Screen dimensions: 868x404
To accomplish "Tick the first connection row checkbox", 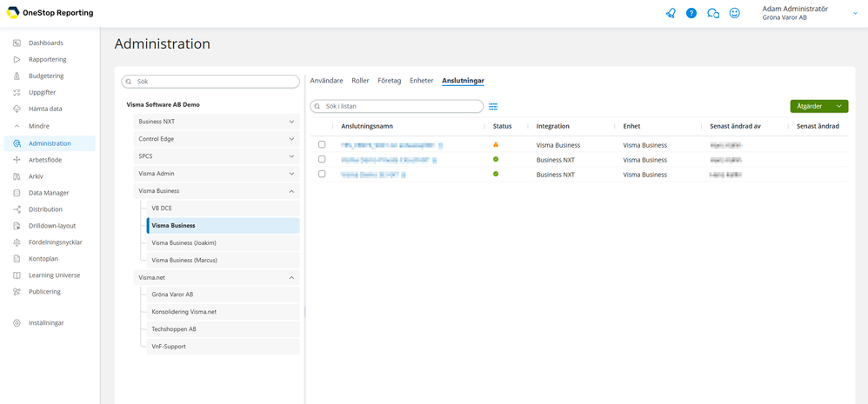I will pyautogui.click(x=322, y=145).
